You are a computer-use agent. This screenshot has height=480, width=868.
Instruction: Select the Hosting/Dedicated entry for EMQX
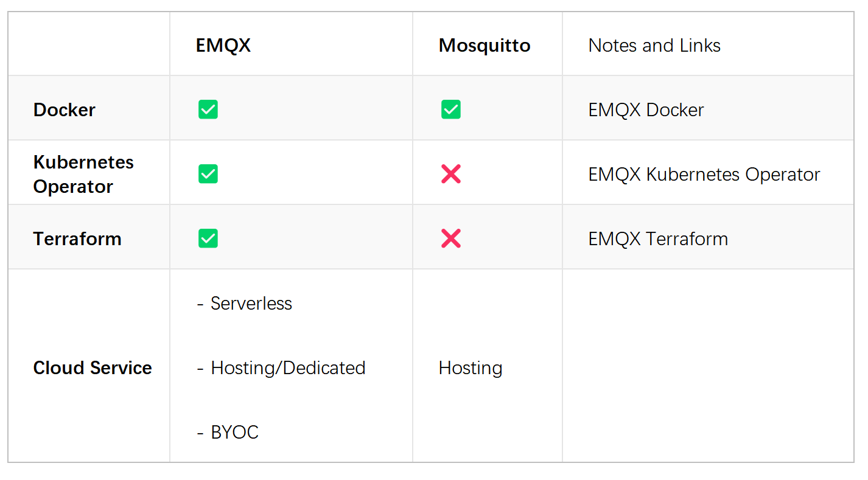287,368
